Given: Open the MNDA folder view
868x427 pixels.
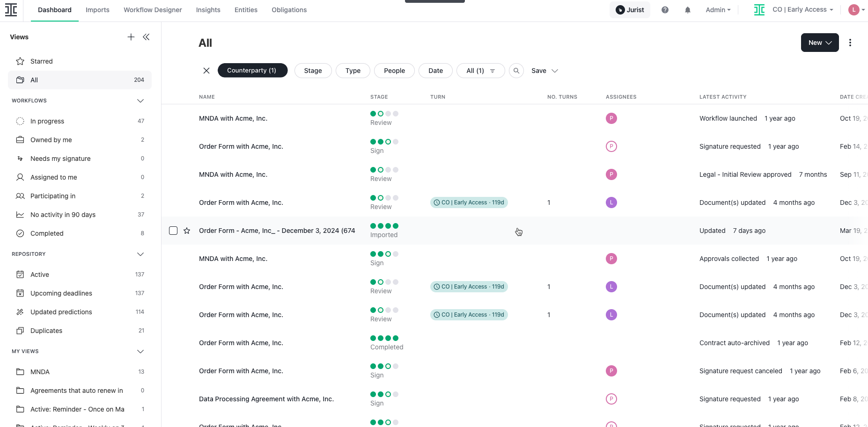Looking at the screenshot, I should click(80, 372).
